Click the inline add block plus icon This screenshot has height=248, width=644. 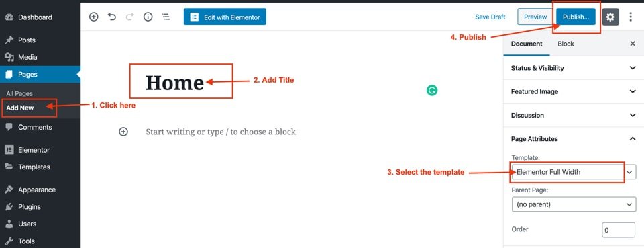coord(123,132)
